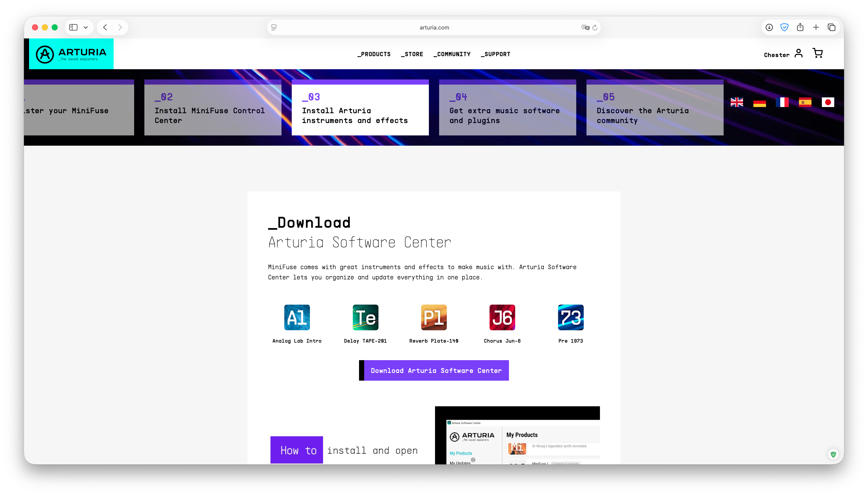The image size is (868, 496).
Task: Reload the page in Safari
Action: (595, 27)
